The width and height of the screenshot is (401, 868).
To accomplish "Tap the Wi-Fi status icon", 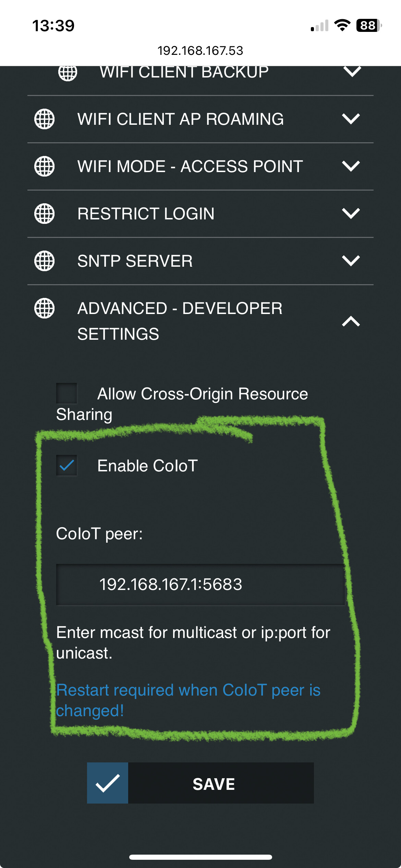I will [342, 25].
